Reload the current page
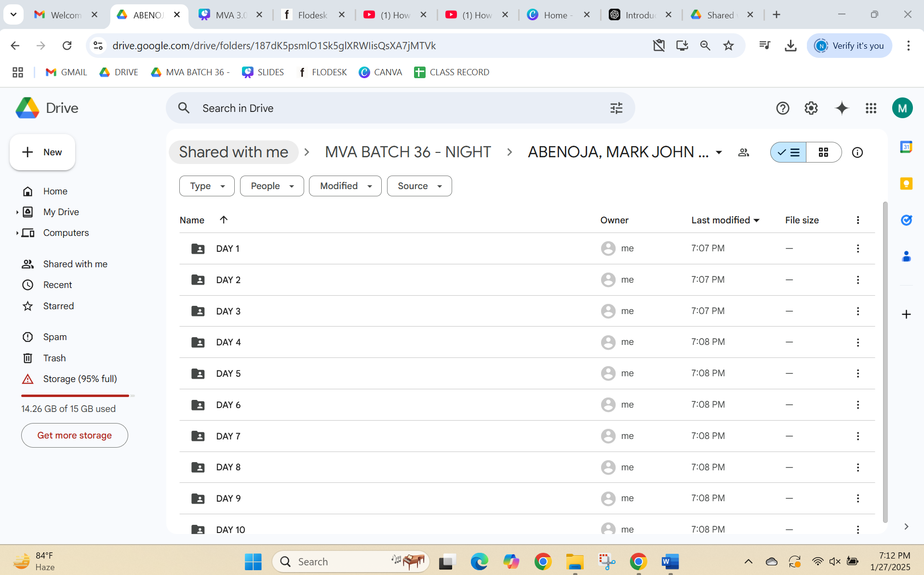 (x=67, y=46)
